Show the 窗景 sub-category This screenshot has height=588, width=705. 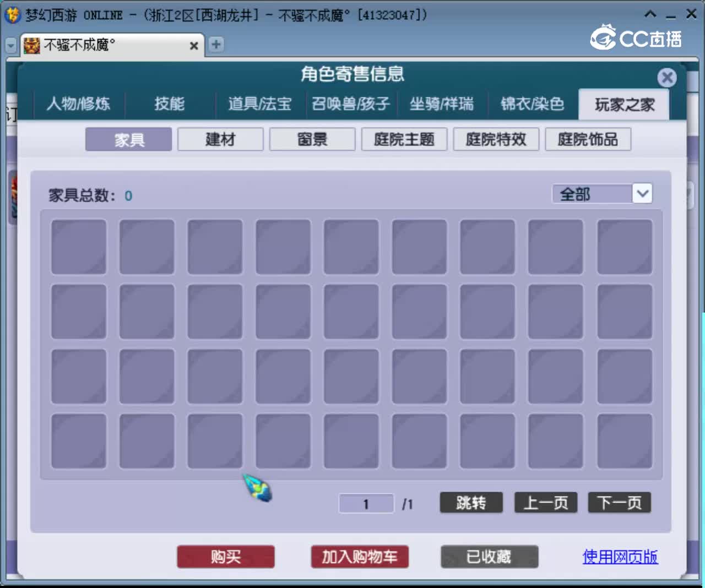point(312,139)
